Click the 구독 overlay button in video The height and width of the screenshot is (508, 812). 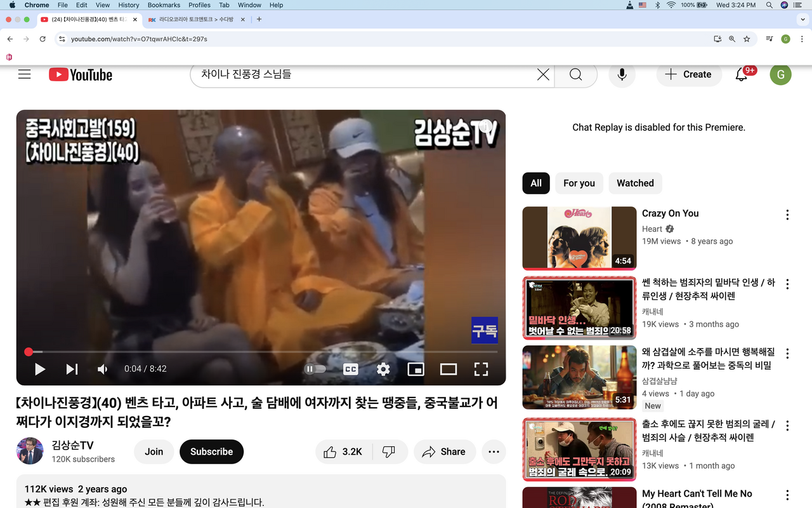pos(485,330)
